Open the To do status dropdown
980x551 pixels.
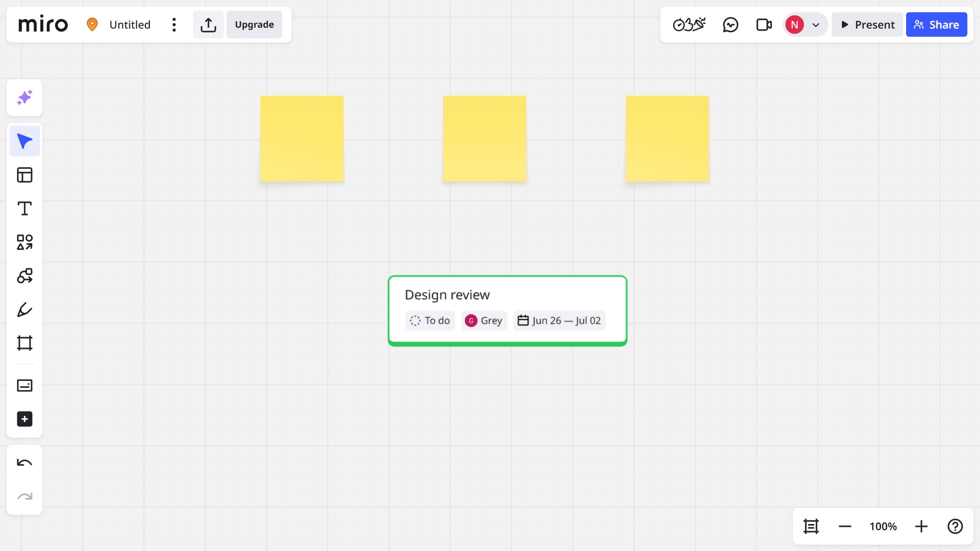coord(430,320)
